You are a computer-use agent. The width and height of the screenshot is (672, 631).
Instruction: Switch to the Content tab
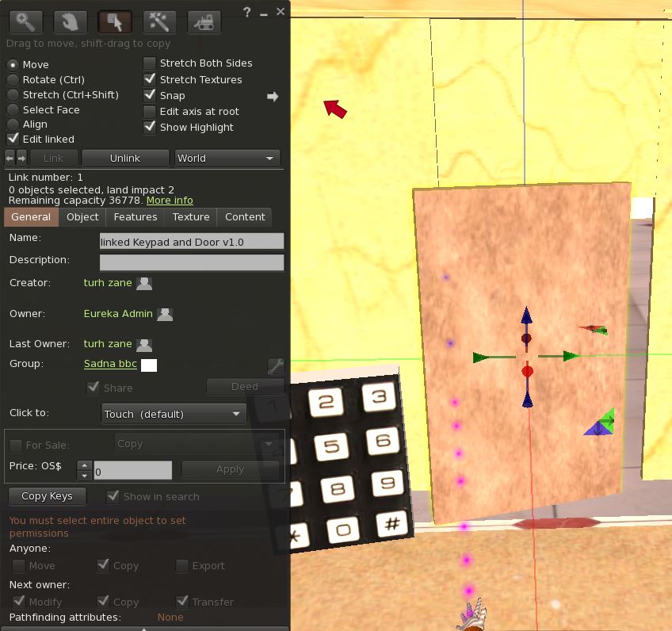245,217
